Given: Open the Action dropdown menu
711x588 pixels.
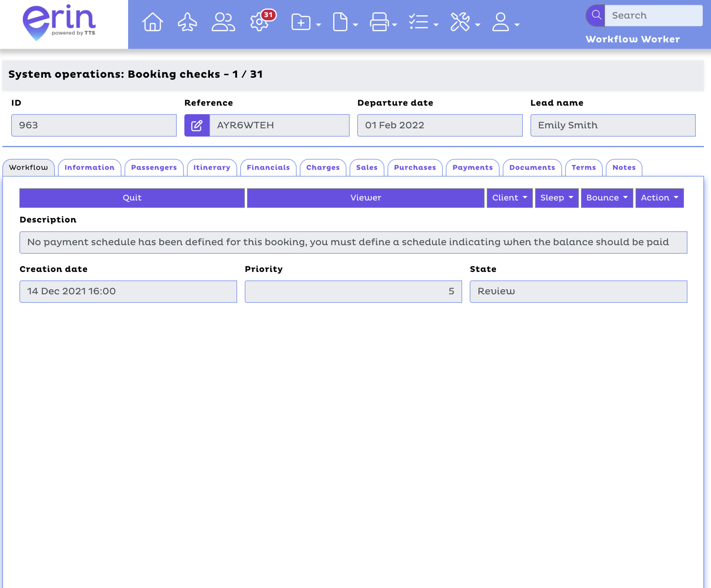Looking at the screenshot, I should pyautogui.click(x=659, y=198).
